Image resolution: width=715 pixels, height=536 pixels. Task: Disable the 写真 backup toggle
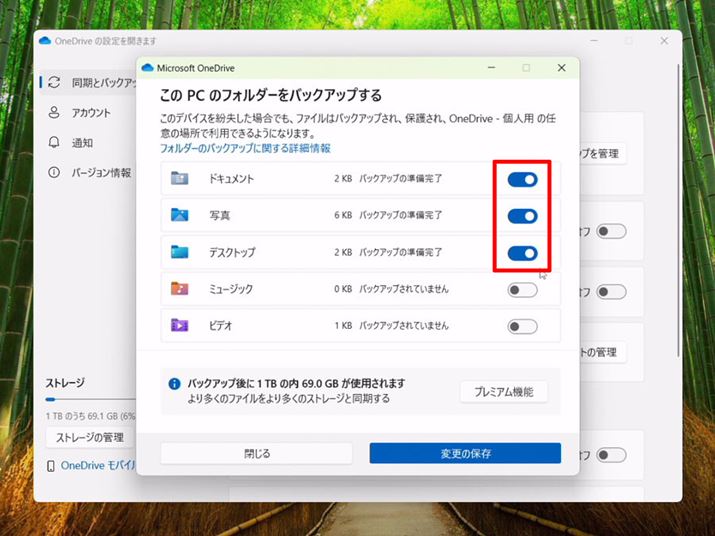[x=522, y=216]
